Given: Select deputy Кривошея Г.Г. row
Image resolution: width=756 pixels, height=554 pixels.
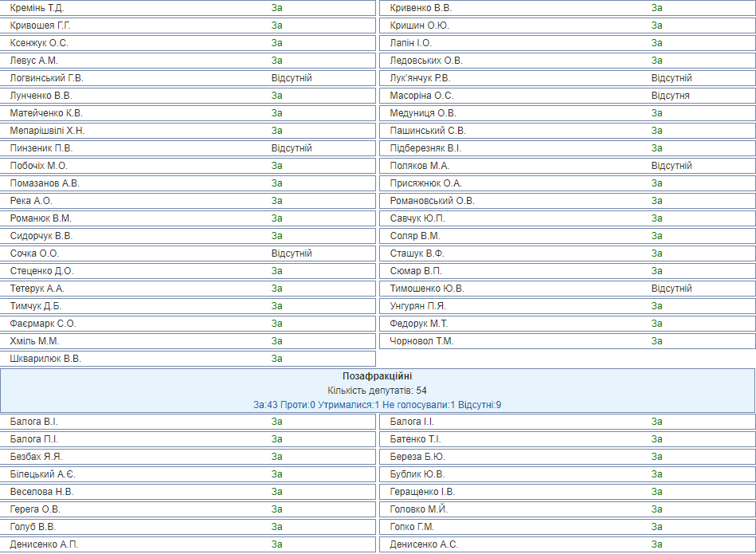Looking at the screenshot, I should click(x=187, y=26).
